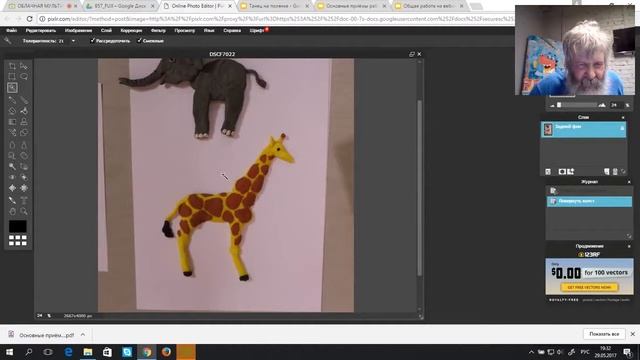
Task: Select the Paint Bucket tool
Action: pyautogui.click(x=24, y=111)
